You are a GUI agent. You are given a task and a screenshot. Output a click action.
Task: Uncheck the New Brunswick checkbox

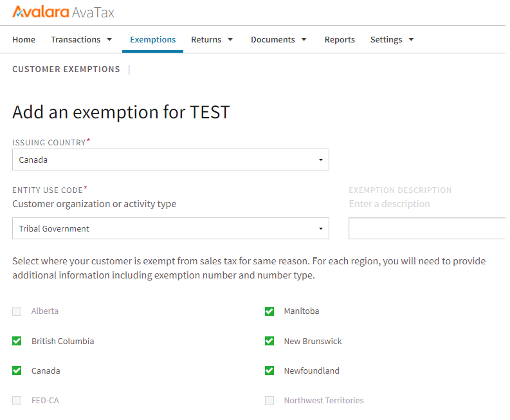269,341
